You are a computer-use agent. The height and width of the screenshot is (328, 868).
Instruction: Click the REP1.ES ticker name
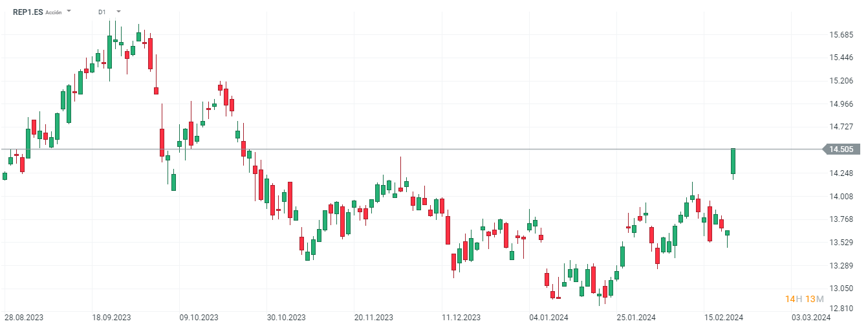click(28, 12)
